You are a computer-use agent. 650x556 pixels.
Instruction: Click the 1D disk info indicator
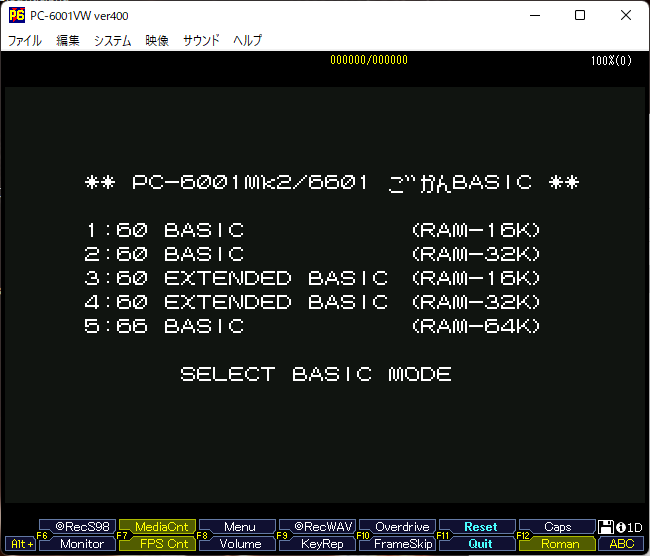[629, 527]
